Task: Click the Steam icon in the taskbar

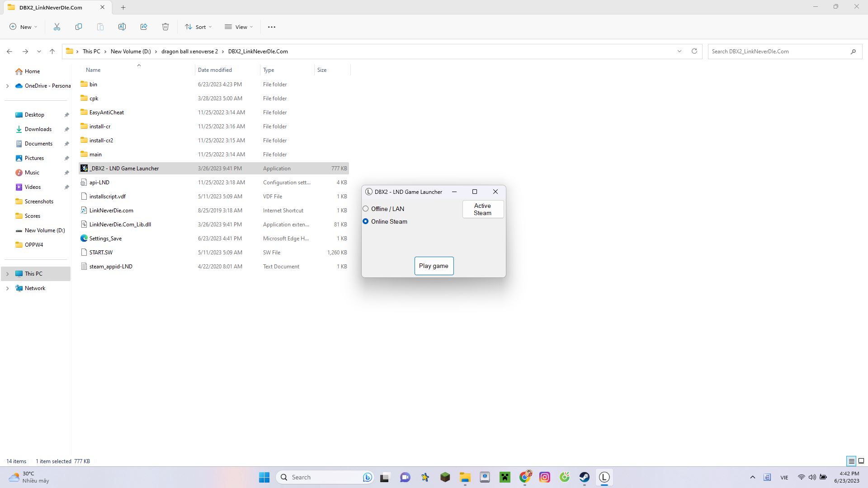Action: click(x=584, y=477)
